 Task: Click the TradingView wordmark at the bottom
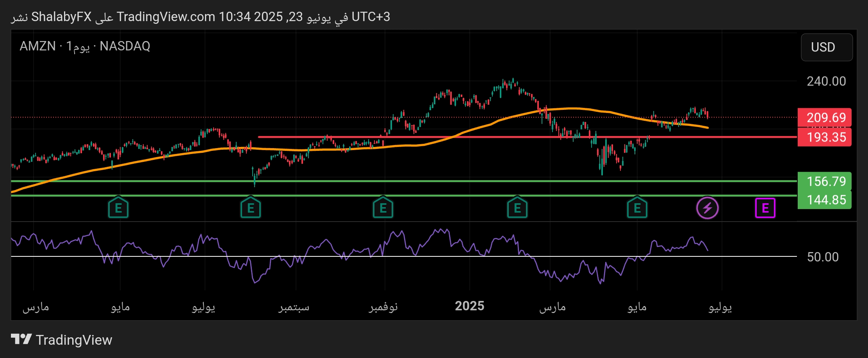pyautogui.click(x=74, y=340)
